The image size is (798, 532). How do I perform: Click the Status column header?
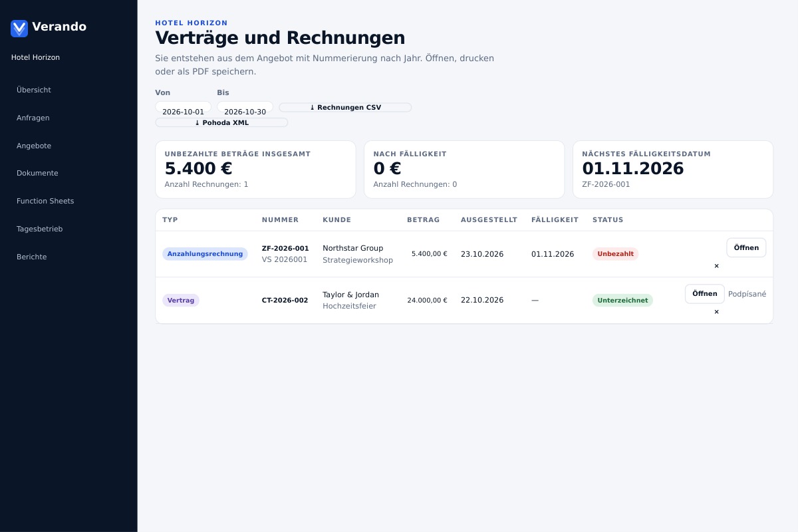click(608, 220)
